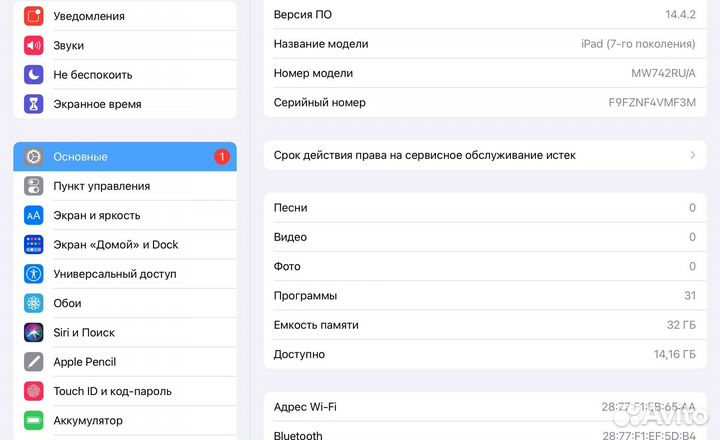The image size is (720, 440).
Task: Tap the red Notifications bell icon
Action: click(34, 16)
